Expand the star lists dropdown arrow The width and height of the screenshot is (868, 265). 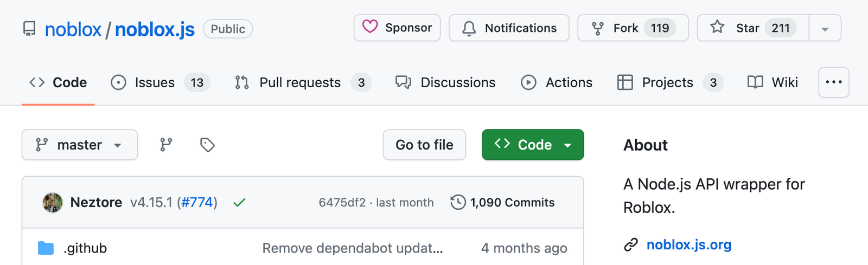[825, 28]
